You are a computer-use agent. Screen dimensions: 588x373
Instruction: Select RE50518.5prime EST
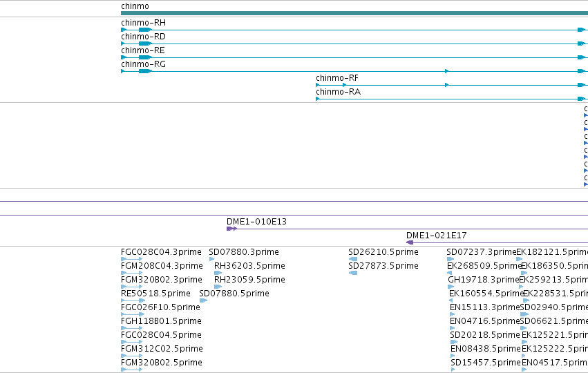click(155, 294)
